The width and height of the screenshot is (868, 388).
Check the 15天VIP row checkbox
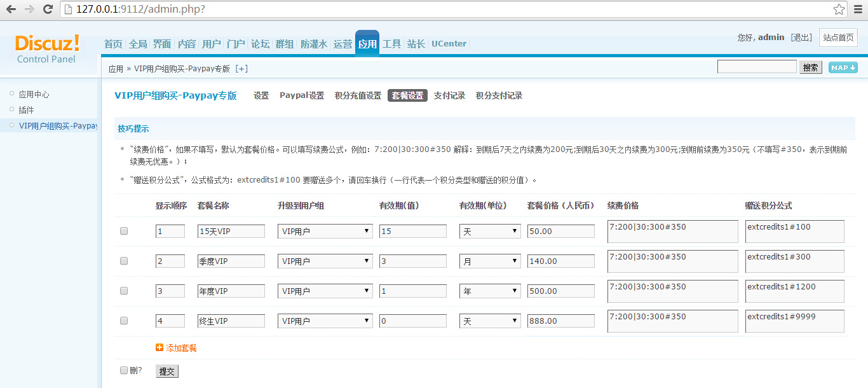click(x=124, y=231)
